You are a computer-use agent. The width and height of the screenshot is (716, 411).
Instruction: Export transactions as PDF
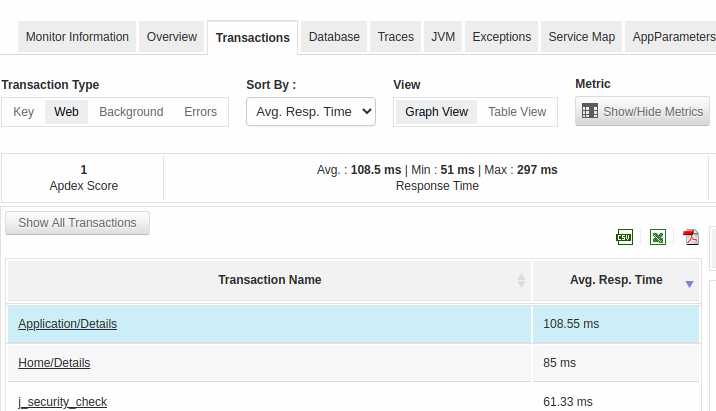click(690, 237)
